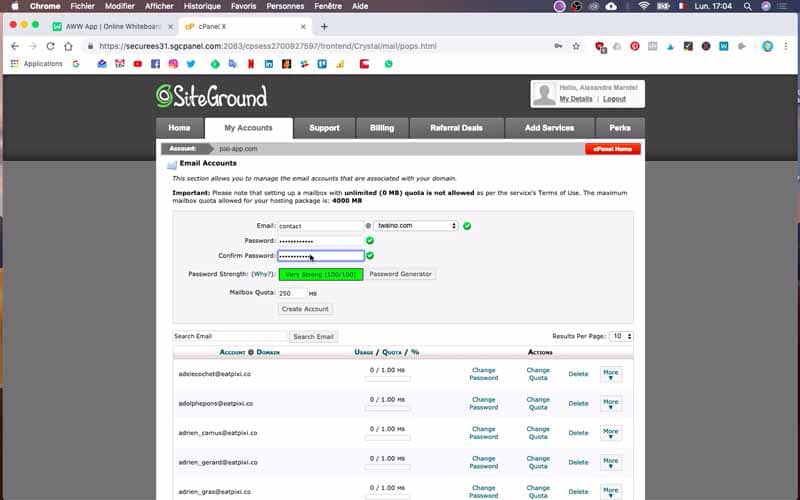Delete the adrien_camus@eatpixi.co account
The image size is (800, 500).
(578, 433)
